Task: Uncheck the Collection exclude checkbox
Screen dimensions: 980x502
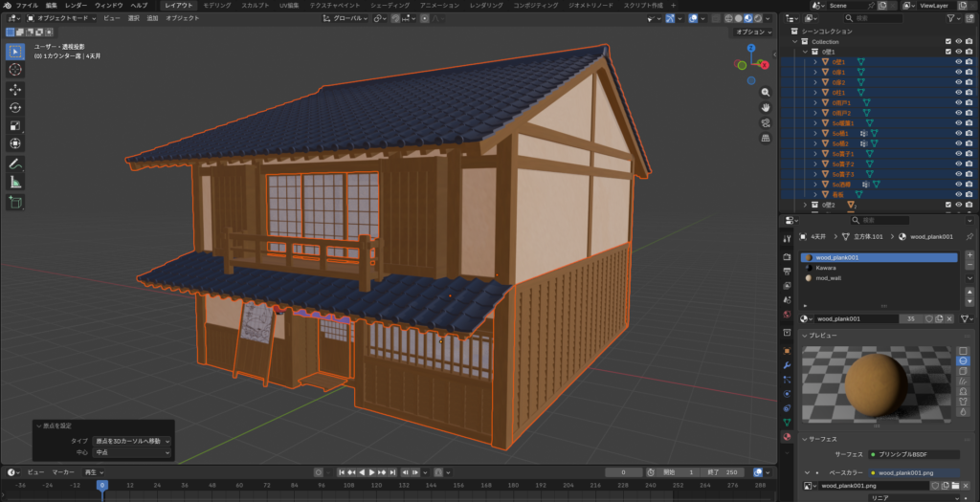Action: coord(947,41)
